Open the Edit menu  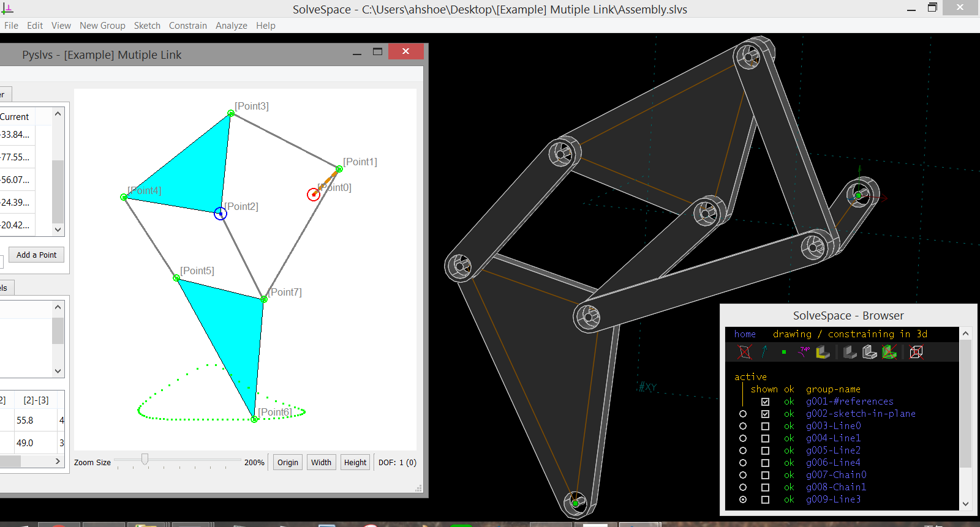[x=35, y=26]
